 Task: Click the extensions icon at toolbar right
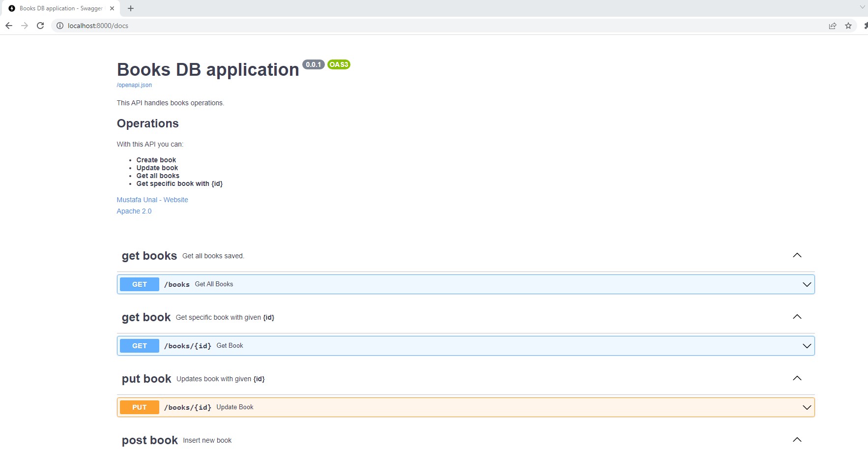(865, 26)
